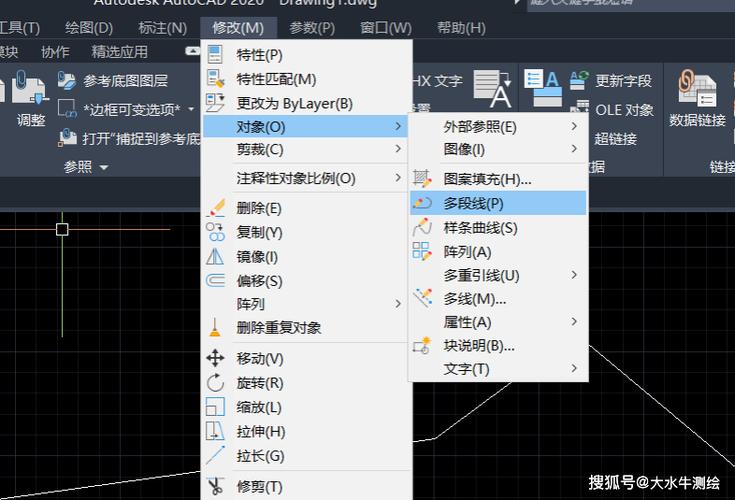Click the 拉长(G) lengthen icon

[215, 455]
